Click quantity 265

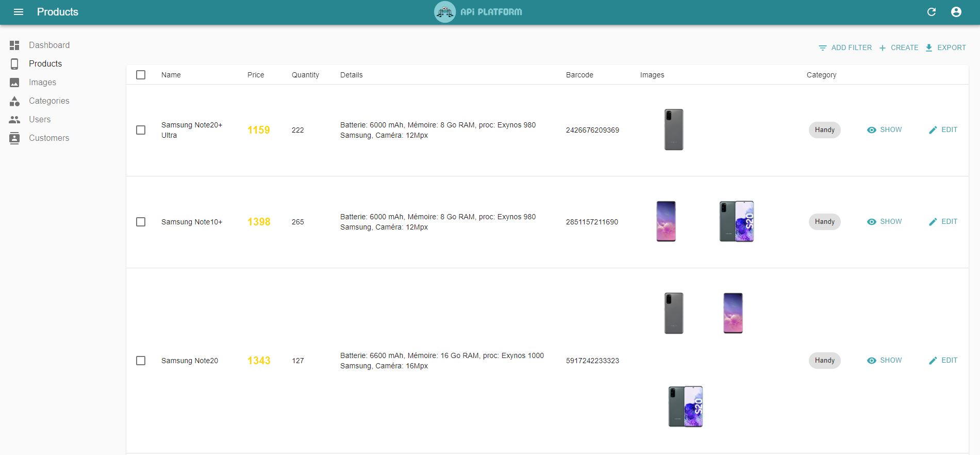[298, 222]
